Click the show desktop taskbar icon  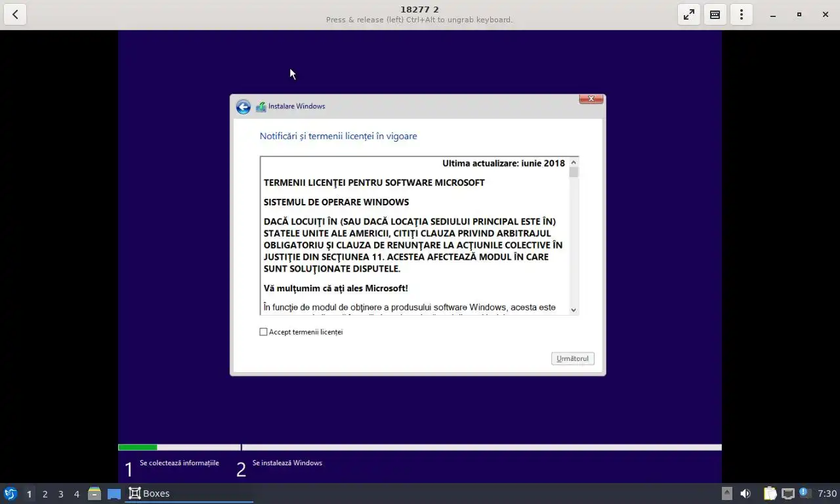click(x=114, y=493)
